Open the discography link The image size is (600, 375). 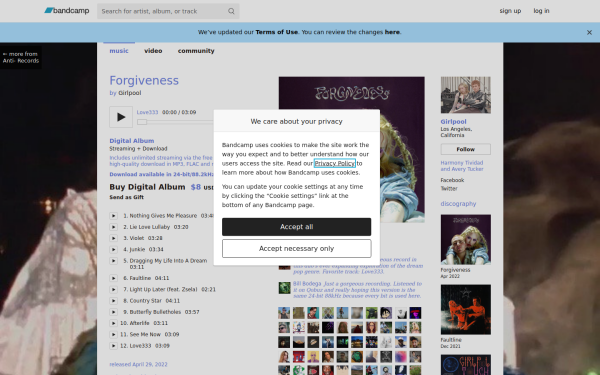458,204
